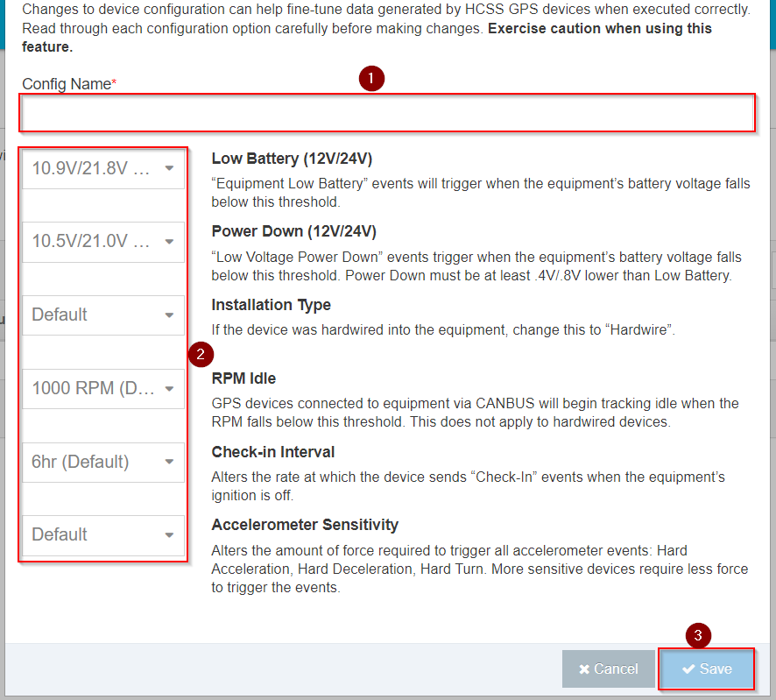Open the Accelerometer Sensitivity Default selector
The image size is (776, 700).
tap(96, 534)
